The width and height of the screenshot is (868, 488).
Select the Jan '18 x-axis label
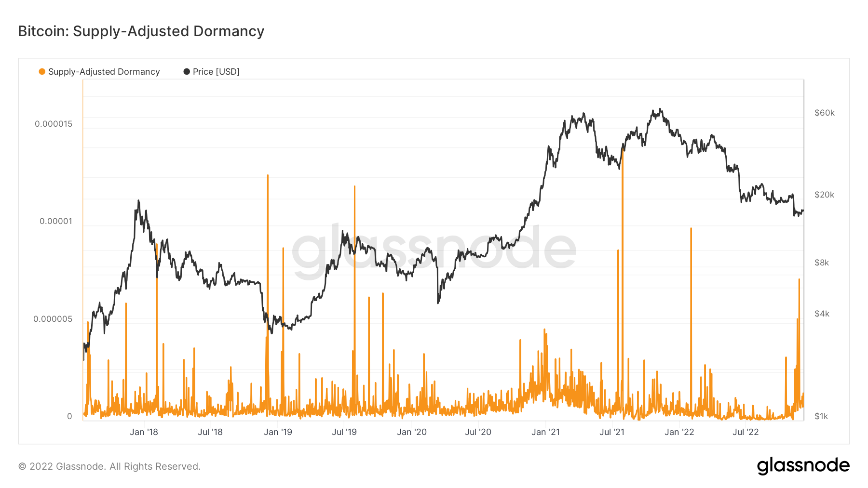tap(144, 432)
